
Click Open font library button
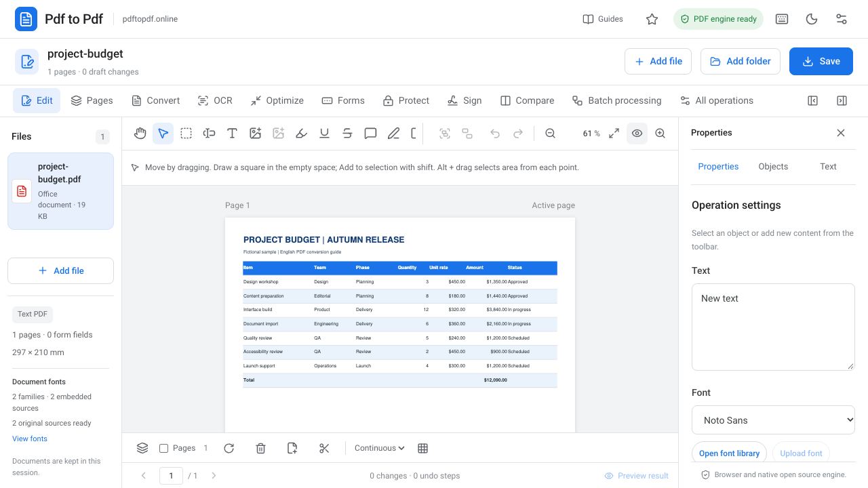729,453
